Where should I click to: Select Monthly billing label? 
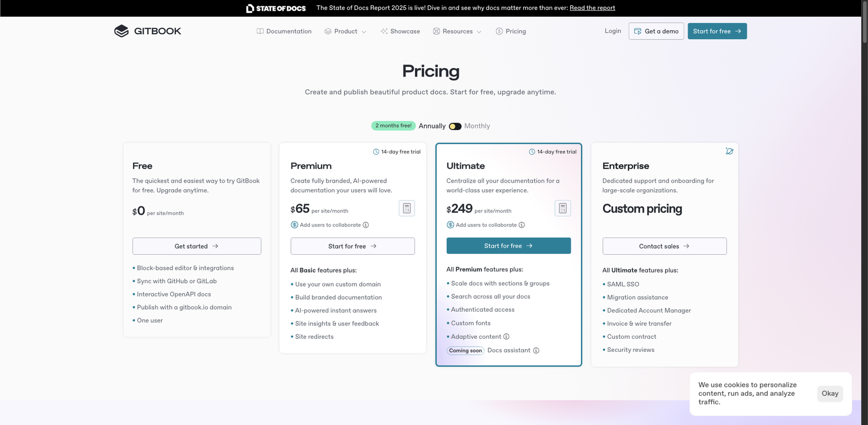(477, 126)
